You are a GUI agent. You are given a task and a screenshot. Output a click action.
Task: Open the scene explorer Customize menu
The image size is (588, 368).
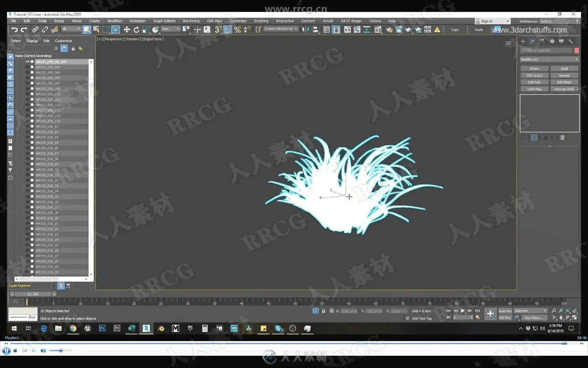pyautogui.click(x=63, y=41)
